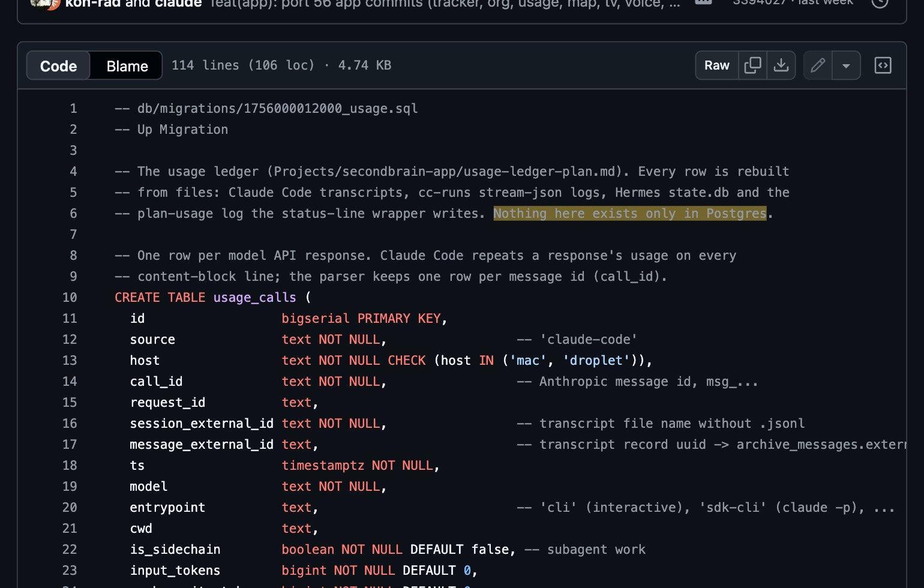
Task: Select line number 10
Action: coord(70,298)
